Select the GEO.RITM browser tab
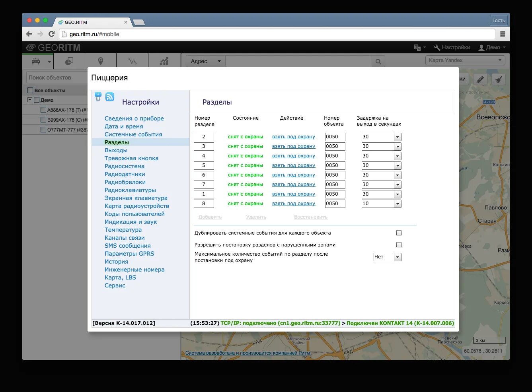532x392 pixels. click(x=92, y=22)
